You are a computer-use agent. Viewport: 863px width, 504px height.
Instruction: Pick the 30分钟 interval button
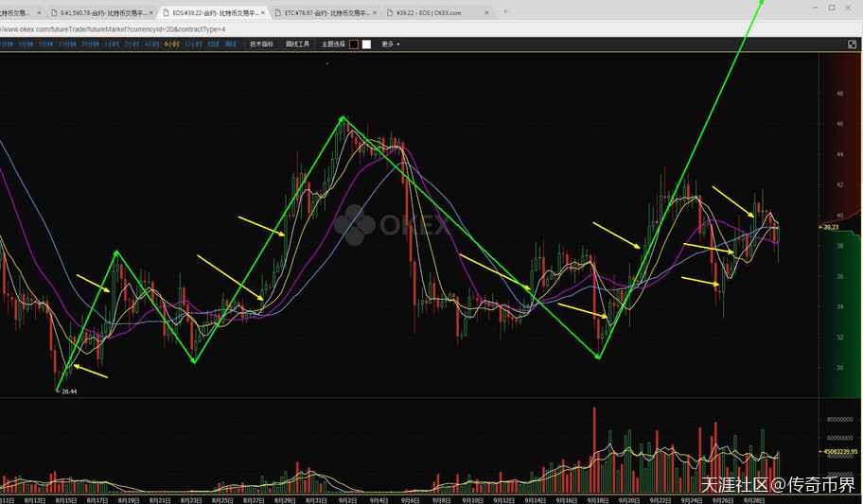point(90,44)
